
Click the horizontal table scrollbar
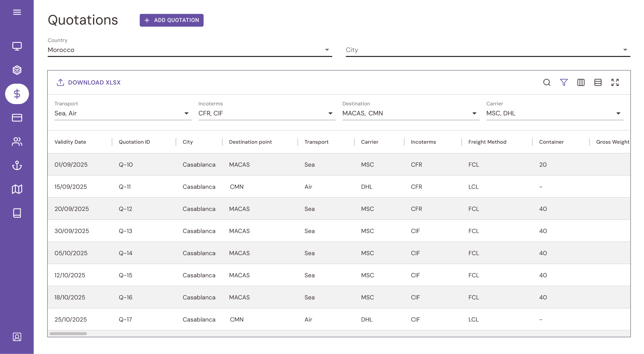coord(68,334)
